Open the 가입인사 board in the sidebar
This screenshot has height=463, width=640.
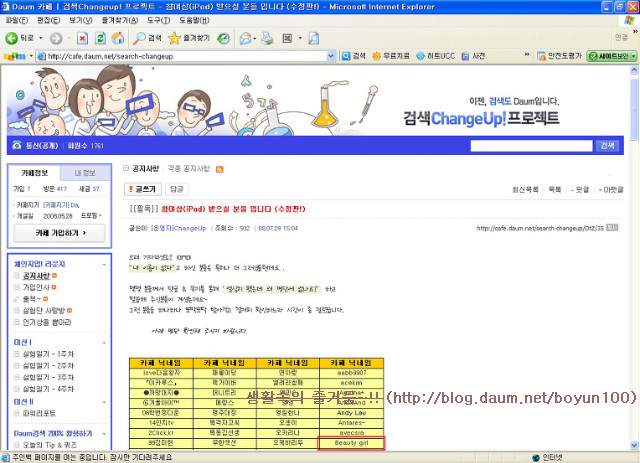[x=36, y=287]
